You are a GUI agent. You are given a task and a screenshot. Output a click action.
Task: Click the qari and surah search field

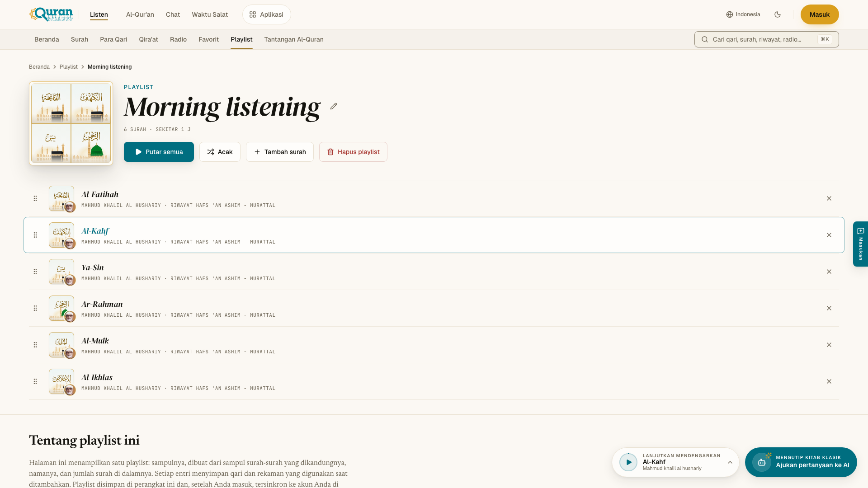click(767, 39)
